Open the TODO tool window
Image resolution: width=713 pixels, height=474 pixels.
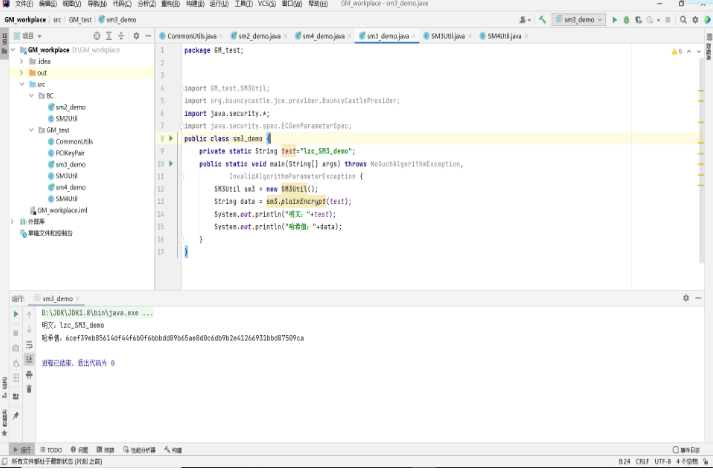click(51, 450)
